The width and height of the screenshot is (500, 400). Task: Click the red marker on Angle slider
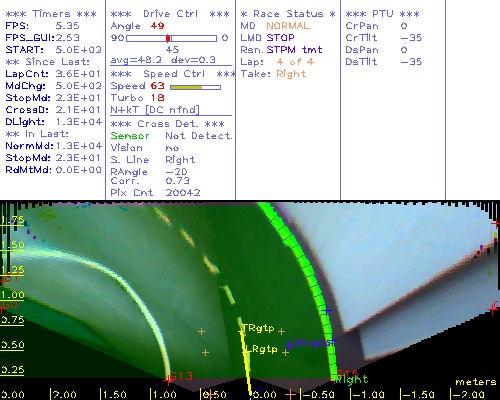pyautogui.click(x=168, y=38)
